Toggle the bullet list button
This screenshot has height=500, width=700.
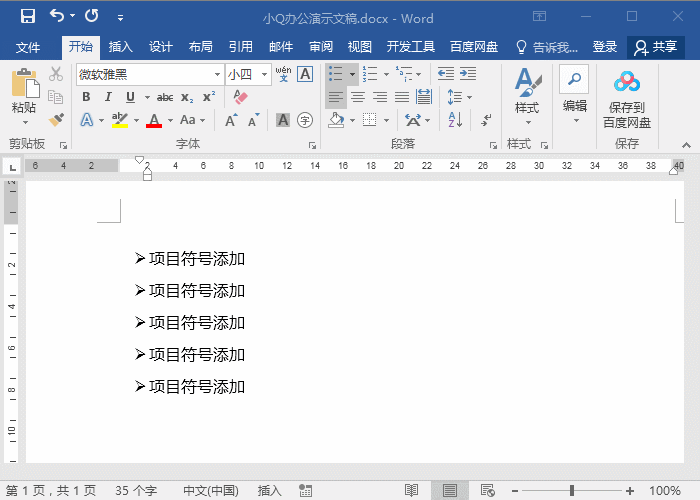point(336,74)
